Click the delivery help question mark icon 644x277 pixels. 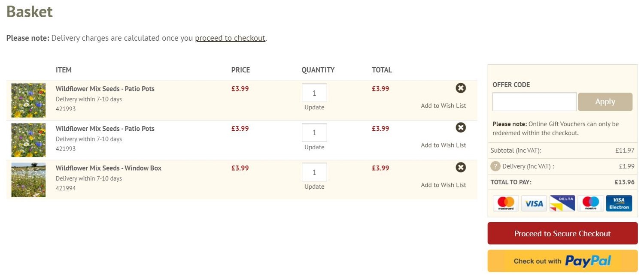coord(495,166)
